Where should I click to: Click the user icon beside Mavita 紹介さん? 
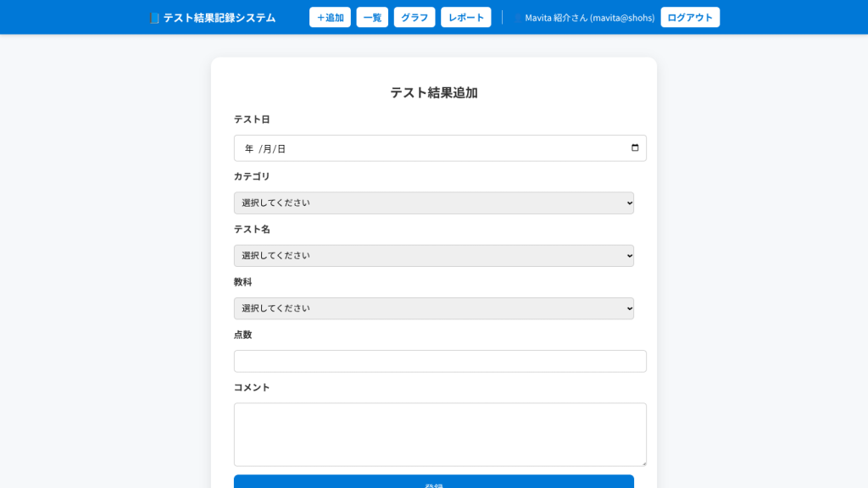click(x=517, y=18)
